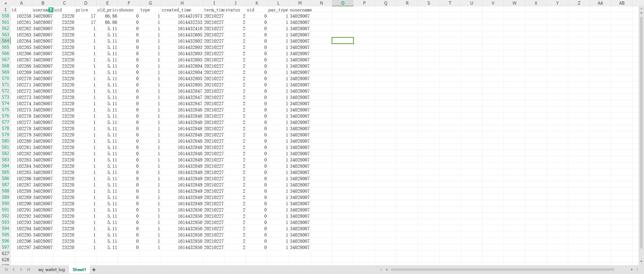Click the 'created_time' header cell

[182, 10]
